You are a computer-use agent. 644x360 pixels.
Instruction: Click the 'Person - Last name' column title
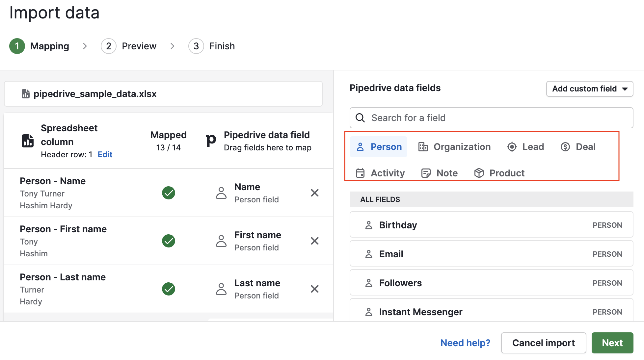point(63,277)
